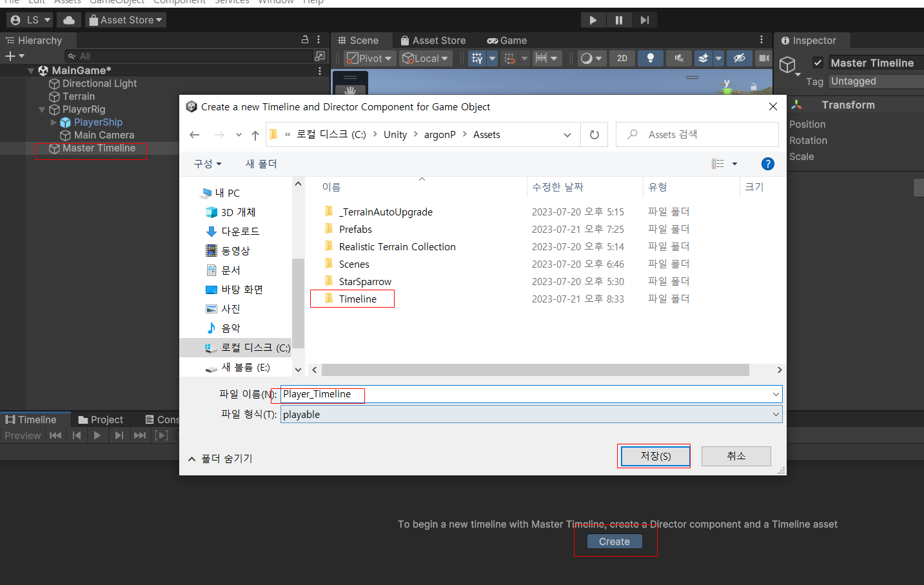Click the 취소 cancel button
This screenshot has width=924, height=585.
[x=736, y=456]
